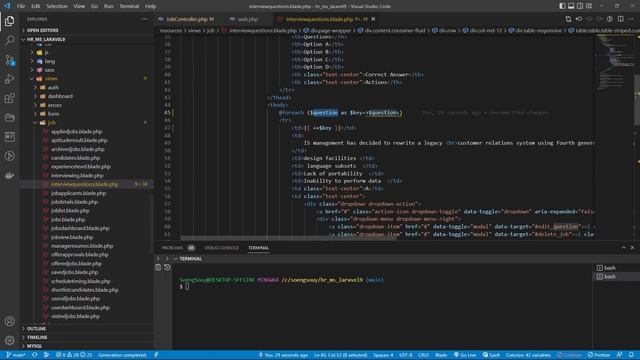
Task: Click Synchronize Changes icon in status bar
Action: click(35, 355)
